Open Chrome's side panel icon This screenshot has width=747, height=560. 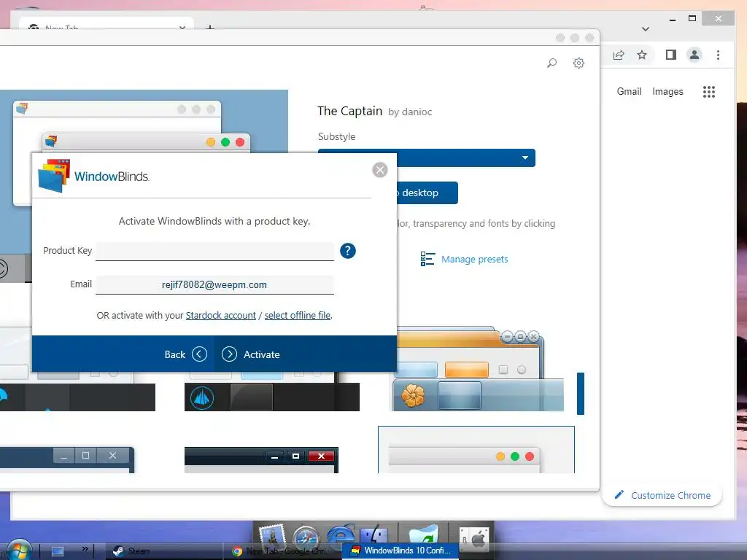coord(671,55)
